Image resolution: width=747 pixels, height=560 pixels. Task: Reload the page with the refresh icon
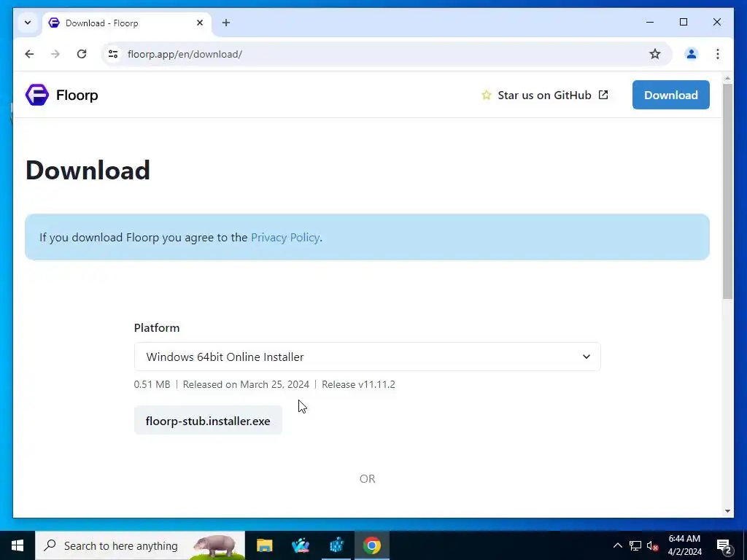point(82,54)
